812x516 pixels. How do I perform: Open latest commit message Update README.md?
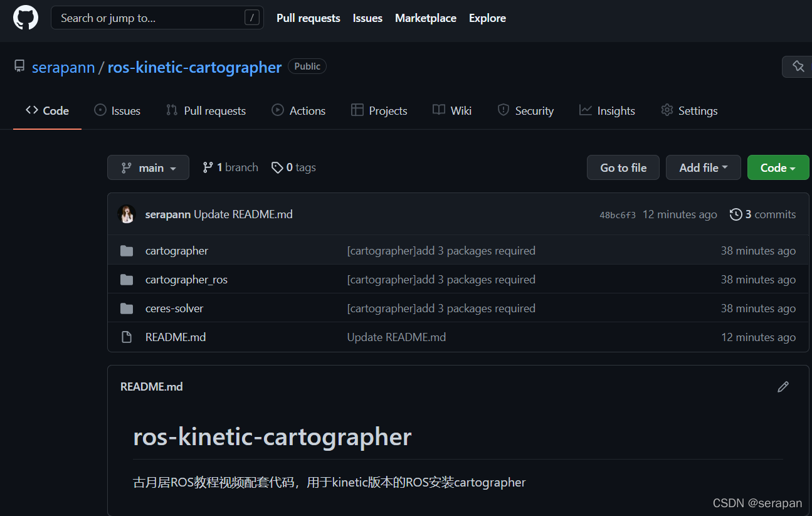[x=243, y=214]
